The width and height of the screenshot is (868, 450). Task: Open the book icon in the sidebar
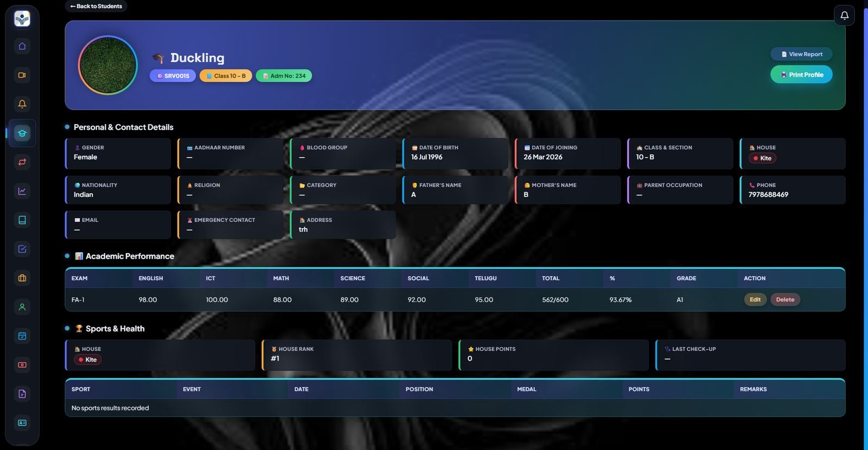click(22, 220)
